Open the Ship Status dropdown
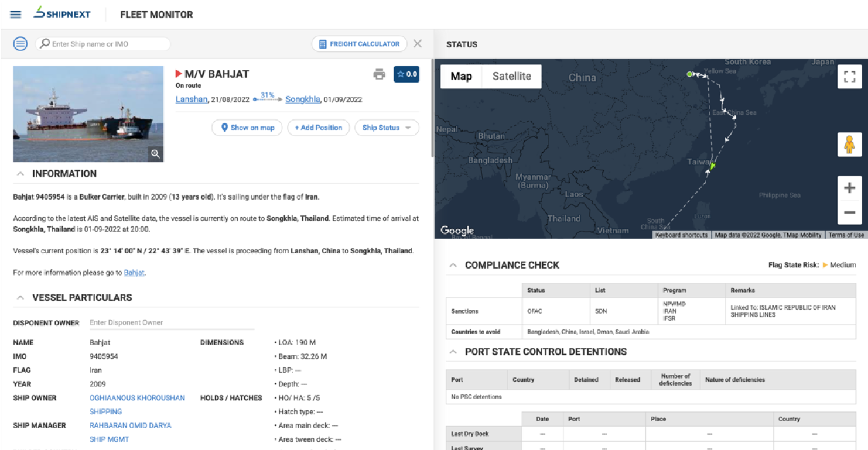The image size is (868, 450). [x=387, y=128]
